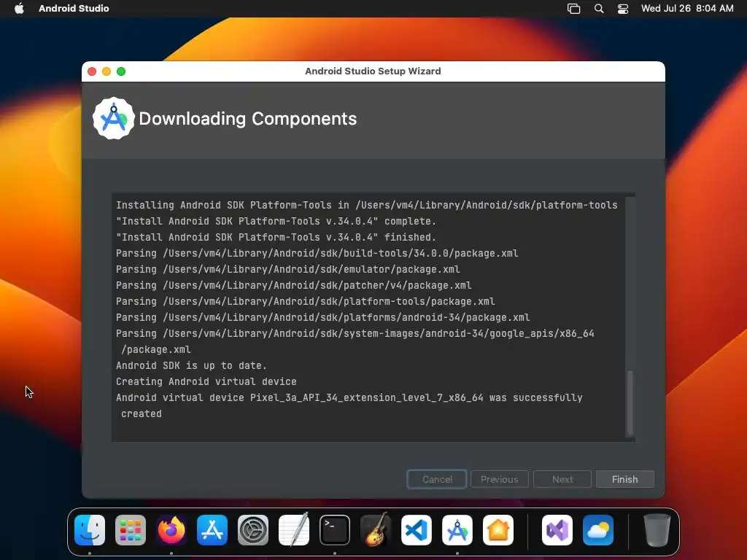Viewport: 747px width, 560px height.
Task: Open the App Store from the Dock
Action: [x=212, y=530]
